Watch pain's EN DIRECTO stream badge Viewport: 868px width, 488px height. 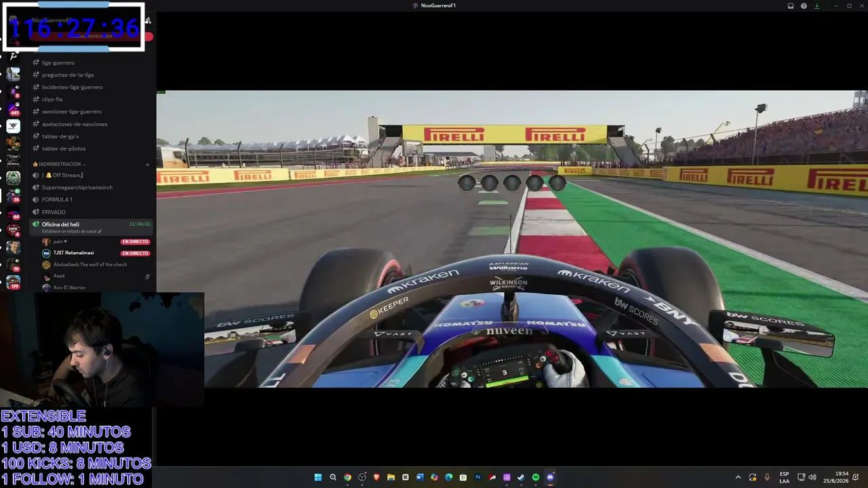coord(135,241)
